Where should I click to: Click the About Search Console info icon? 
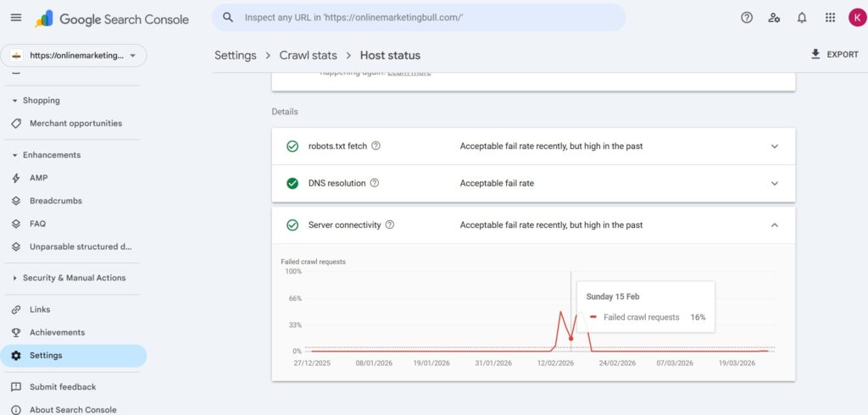point(16,410)
